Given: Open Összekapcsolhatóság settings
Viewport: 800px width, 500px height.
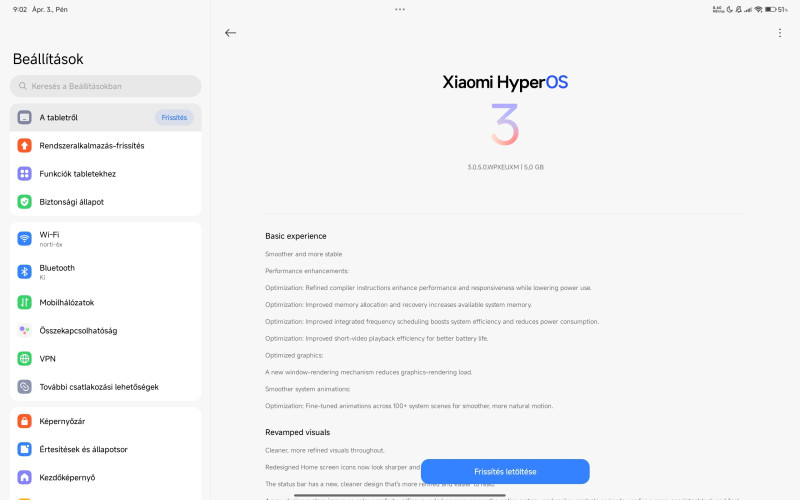Looking at the screenshot, I should 106,330.
